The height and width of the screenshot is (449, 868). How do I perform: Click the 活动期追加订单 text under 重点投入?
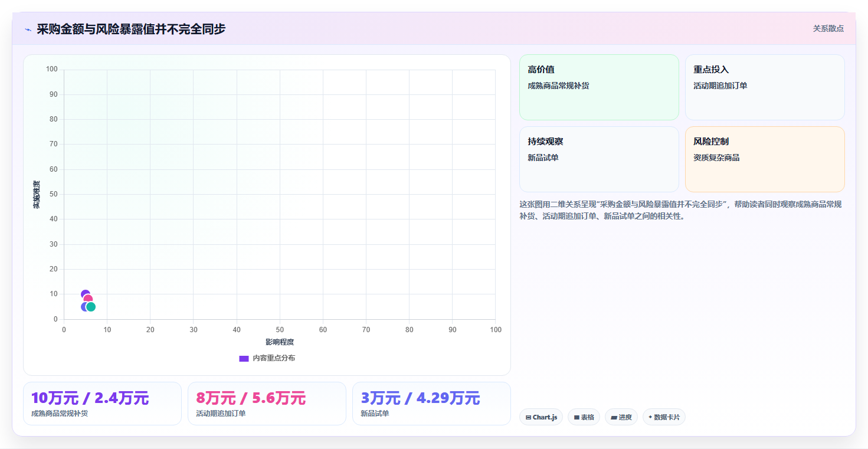720,86
